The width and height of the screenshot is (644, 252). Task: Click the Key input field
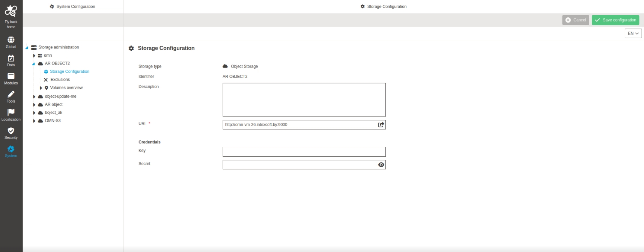click(x=304, y=152)
